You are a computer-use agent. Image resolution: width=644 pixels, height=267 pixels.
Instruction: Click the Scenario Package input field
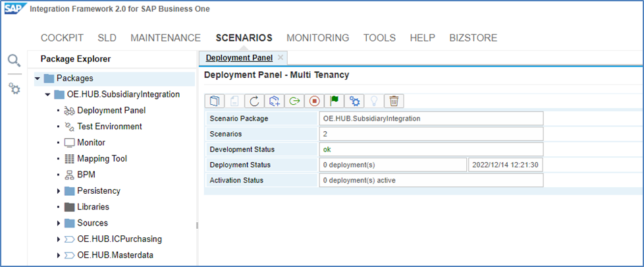[431, 119]
